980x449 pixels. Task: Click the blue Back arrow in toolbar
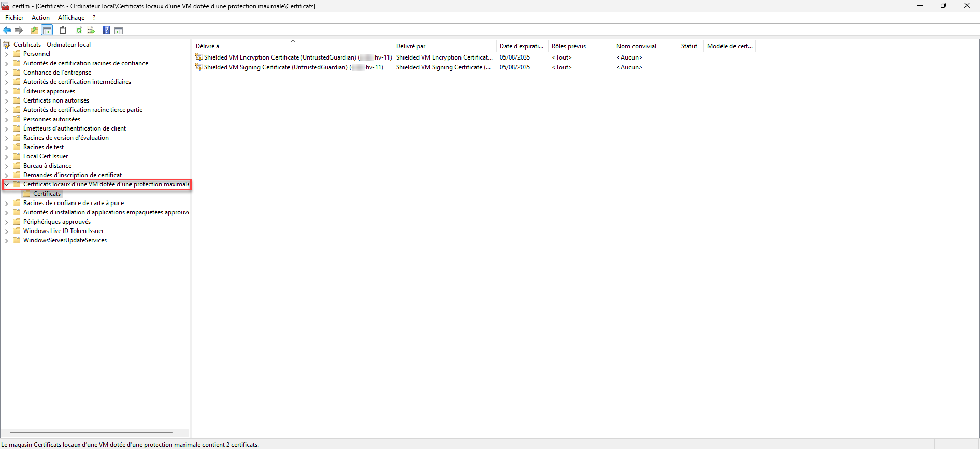(7, 31)
